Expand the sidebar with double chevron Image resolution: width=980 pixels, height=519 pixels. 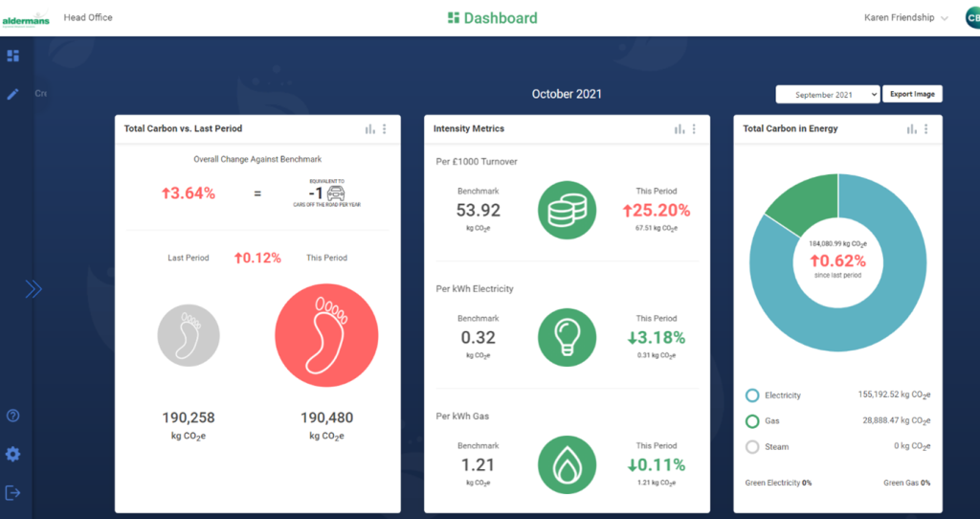33,289
